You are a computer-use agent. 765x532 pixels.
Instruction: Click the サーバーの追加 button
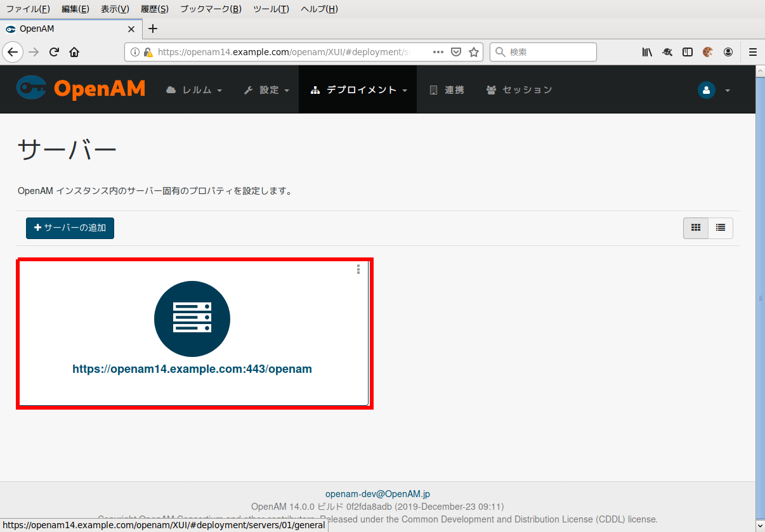(70, 228)
